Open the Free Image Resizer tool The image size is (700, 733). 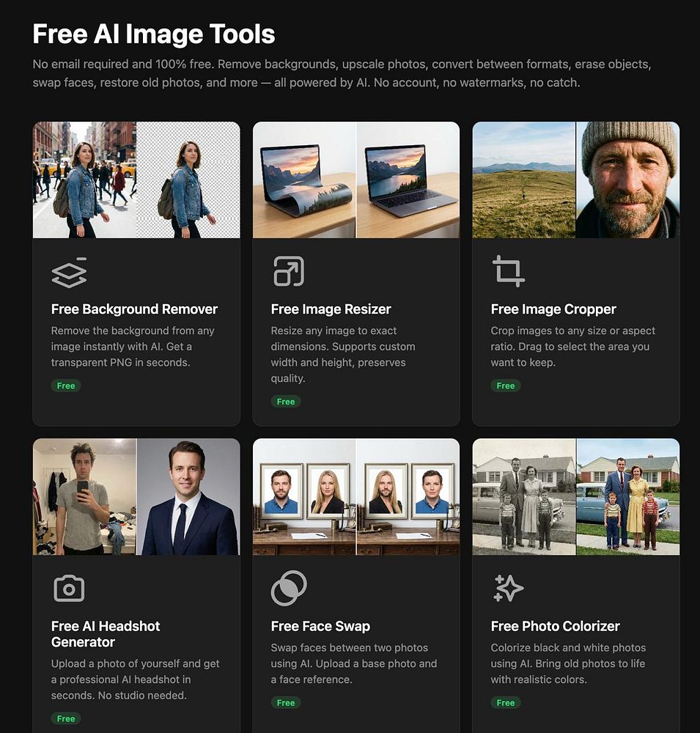(x=331, y=309)
